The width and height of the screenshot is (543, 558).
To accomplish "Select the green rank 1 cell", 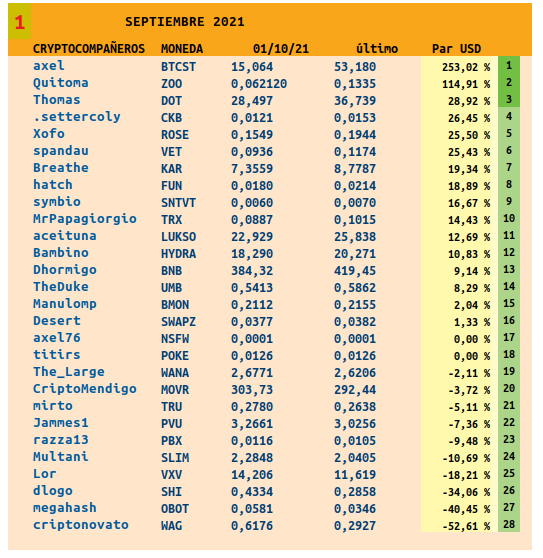I will (509, 65).
